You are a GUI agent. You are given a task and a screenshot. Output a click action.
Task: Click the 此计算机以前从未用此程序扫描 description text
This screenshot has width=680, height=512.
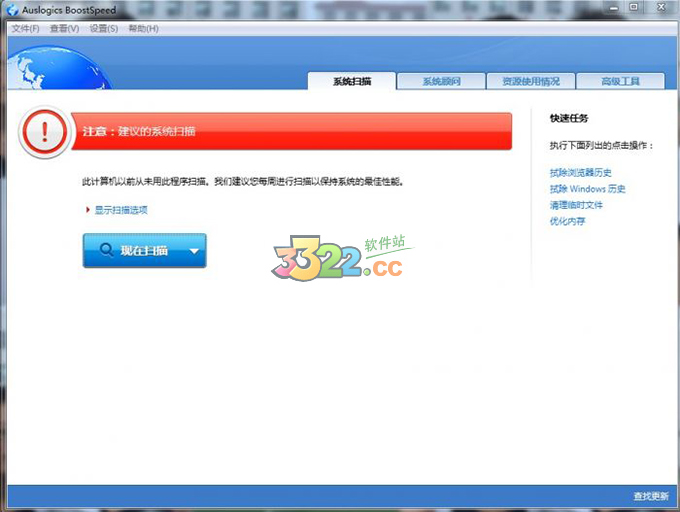click(243, 181)
